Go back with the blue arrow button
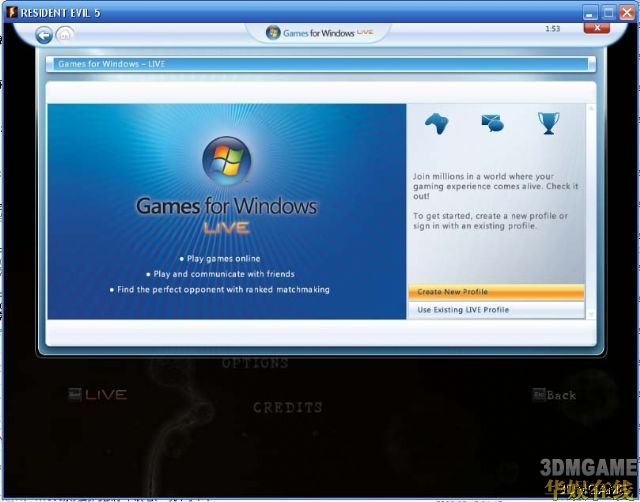Image resolution: width=640 pixels, height=502 pixels. coord(44,35)
